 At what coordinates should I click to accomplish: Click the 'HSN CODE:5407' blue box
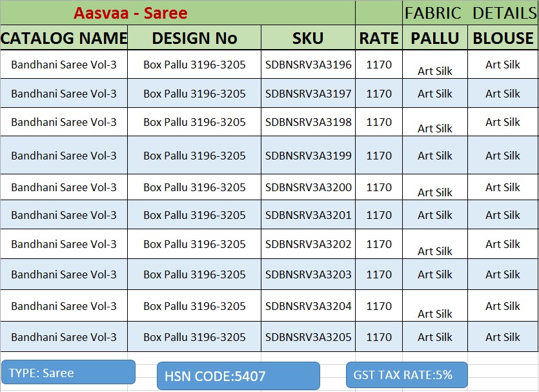coord(238,376)
